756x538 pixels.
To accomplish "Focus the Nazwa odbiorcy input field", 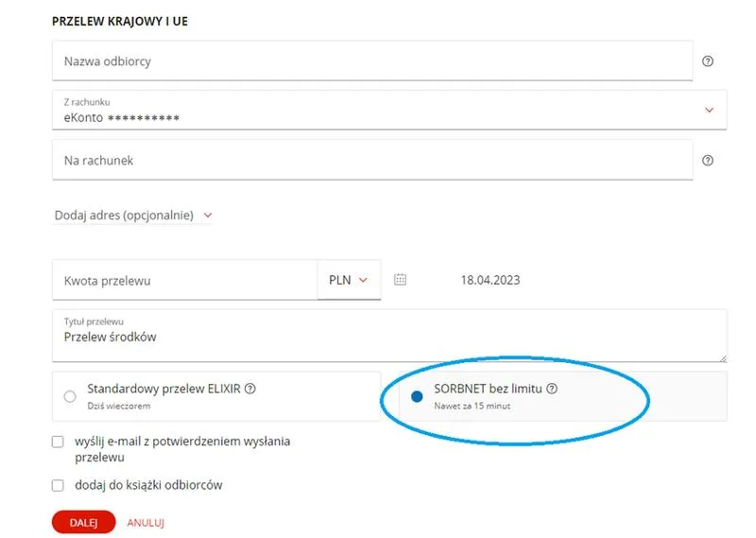I will (x=372, y=61).
